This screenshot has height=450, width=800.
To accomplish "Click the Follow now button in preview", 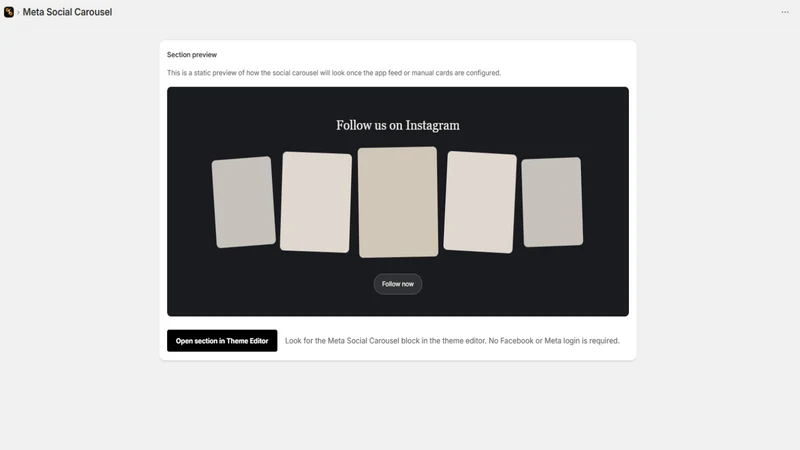I will pyautogui.click(x=397, y=284).
